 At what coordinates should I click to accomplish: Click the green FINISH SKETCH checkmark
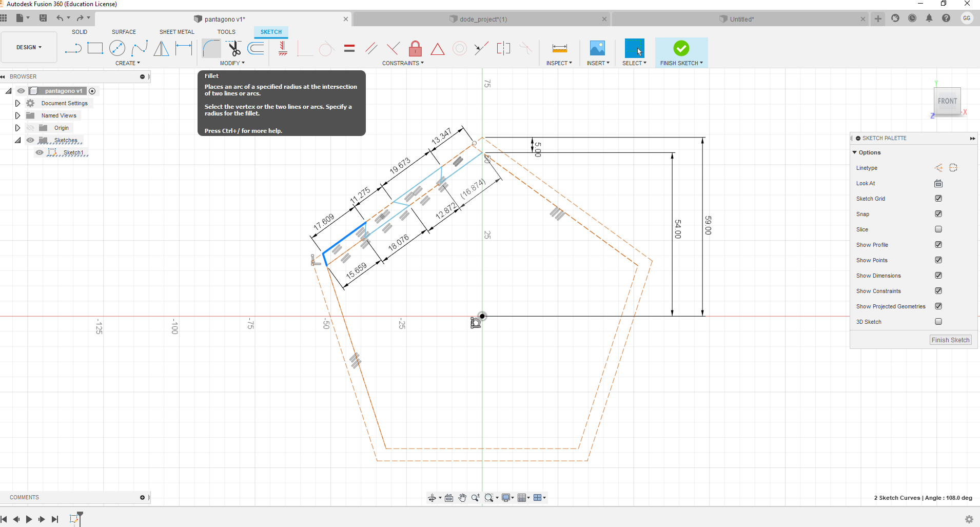(681, 48)
